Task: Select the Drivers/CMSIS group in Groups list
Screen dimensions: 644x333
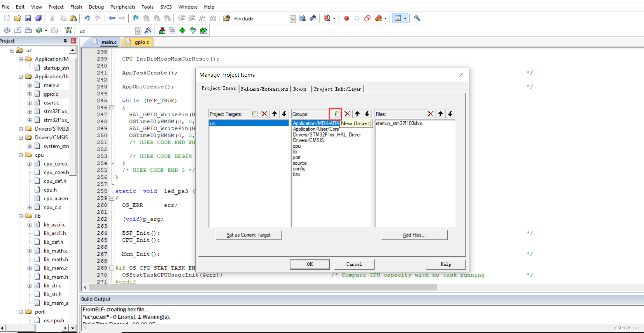Action: click(308, 140)
